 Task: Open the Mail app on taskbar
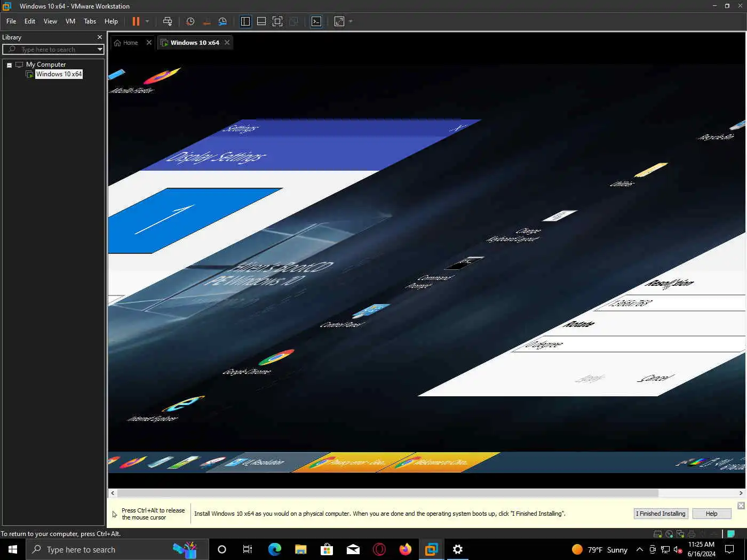(353, 549)
